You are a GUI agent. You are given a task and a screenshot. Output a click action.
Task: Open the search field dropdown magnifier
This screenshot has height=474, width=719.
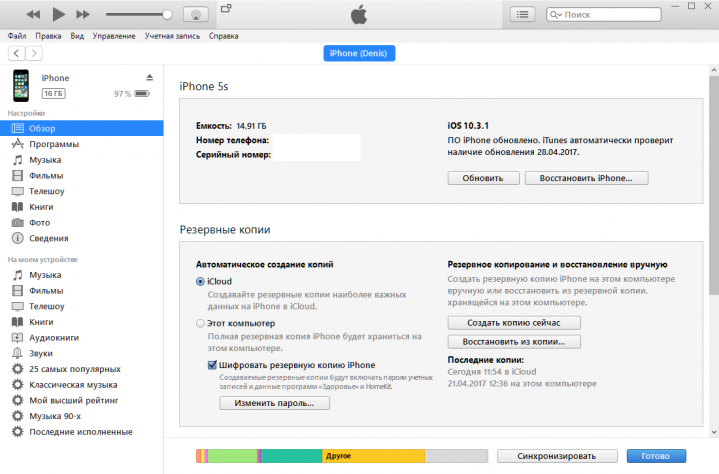pos(557,15)
